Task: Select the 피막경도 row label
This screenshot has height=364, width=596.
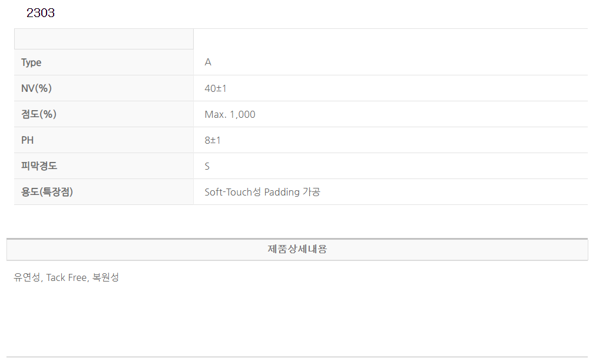Action: point(39,166)
